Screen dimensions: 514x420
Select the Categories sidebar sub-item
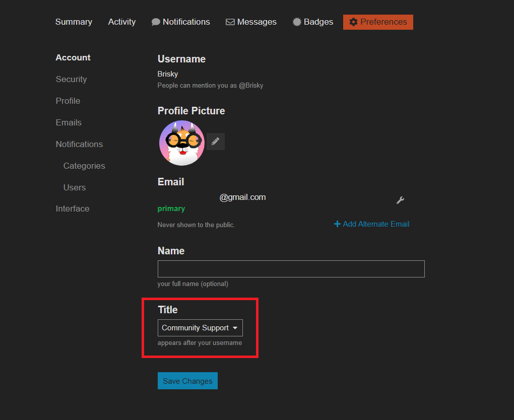(84, 166)
